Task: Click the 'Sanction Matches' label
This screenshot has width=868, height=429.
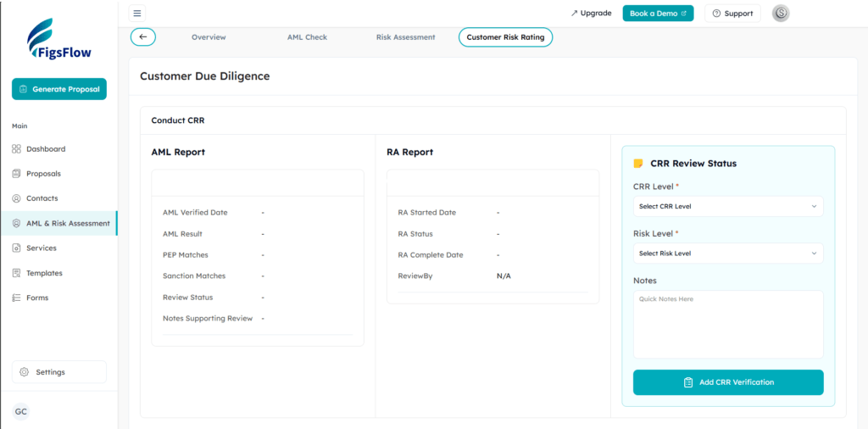Action: tap(194, 276)
